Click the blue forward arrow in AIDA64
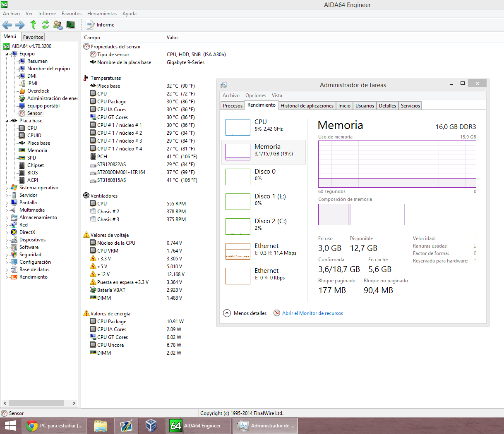Viewport: 504px width, 434px height. click(x=19, y=25)
